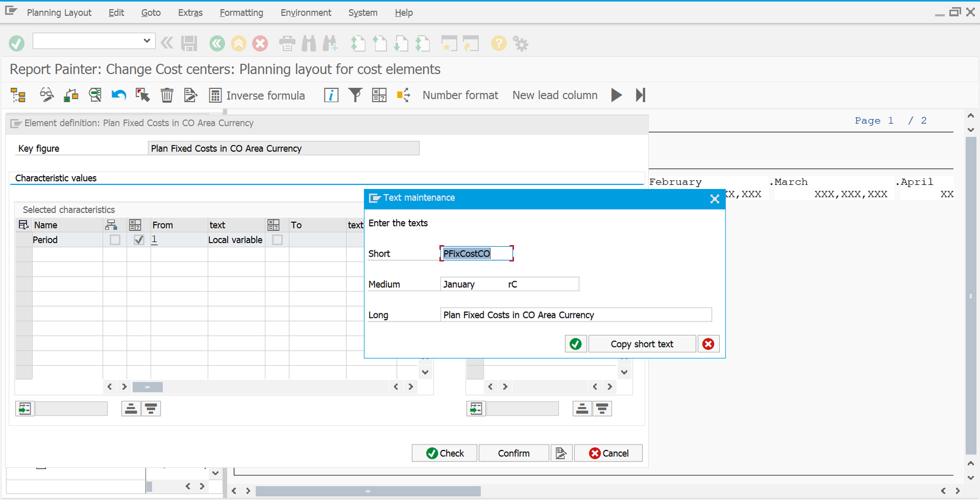Click the Confirm button
Viewport: 980px width, 500px height.
514,453
